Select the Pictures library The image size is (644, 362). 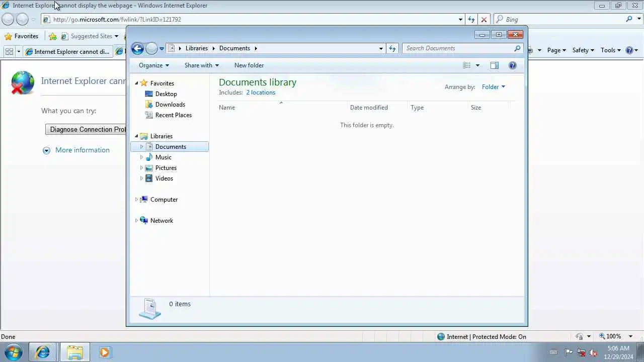click(166, 168)
